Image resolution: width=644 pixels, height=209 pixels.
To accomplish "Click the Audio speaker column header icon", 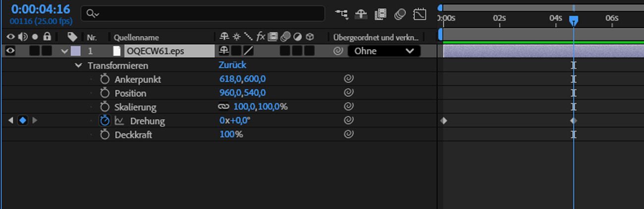I will (22, 37).
